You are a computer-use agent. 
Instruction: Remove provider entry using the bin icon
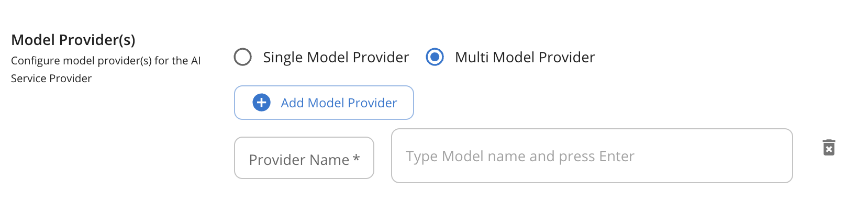pos(829,148)
